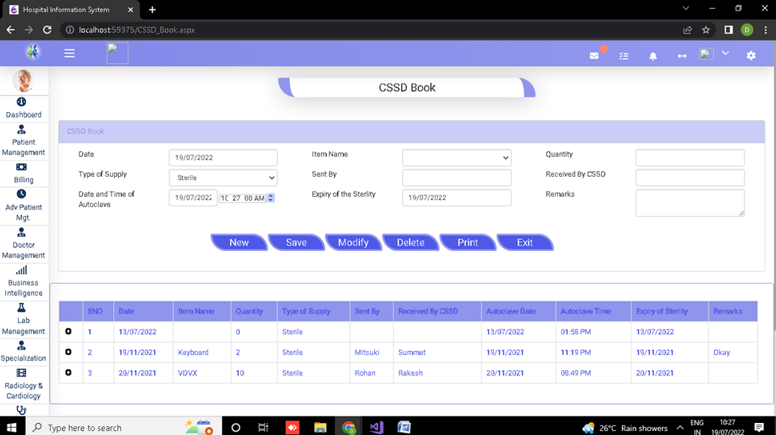Open Specialization in sidebar

23,352
